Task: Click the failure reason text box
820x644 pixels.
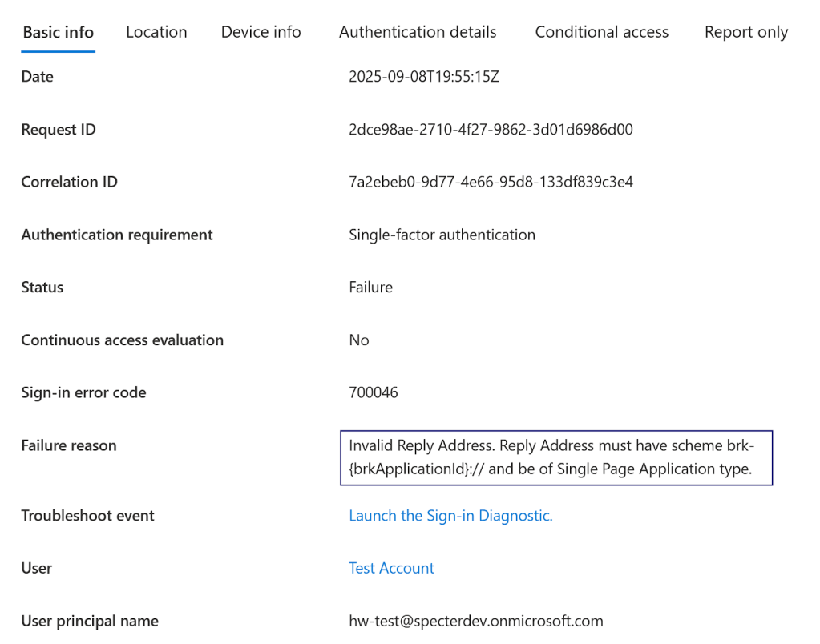Action: coord(556,457)
